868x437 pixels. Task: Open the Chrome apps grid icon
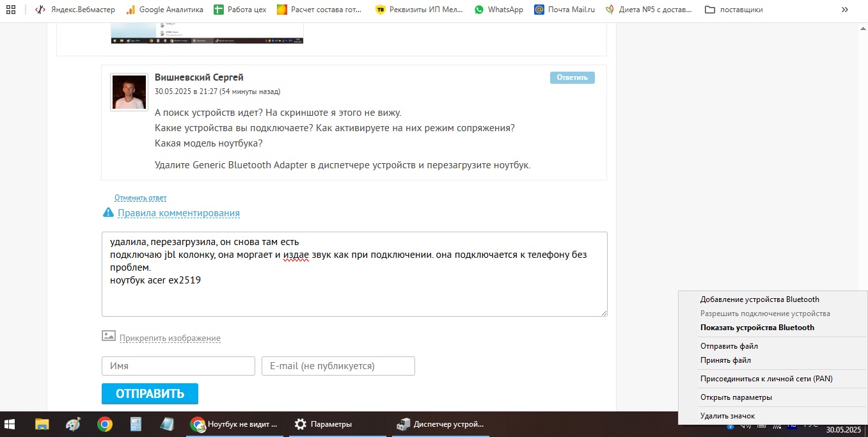tap(10, 10)
